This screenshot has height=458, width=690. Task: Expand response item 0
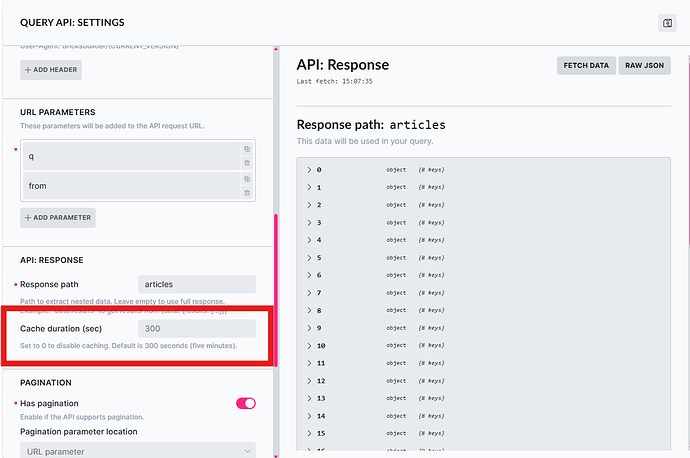tap(310, 170)
